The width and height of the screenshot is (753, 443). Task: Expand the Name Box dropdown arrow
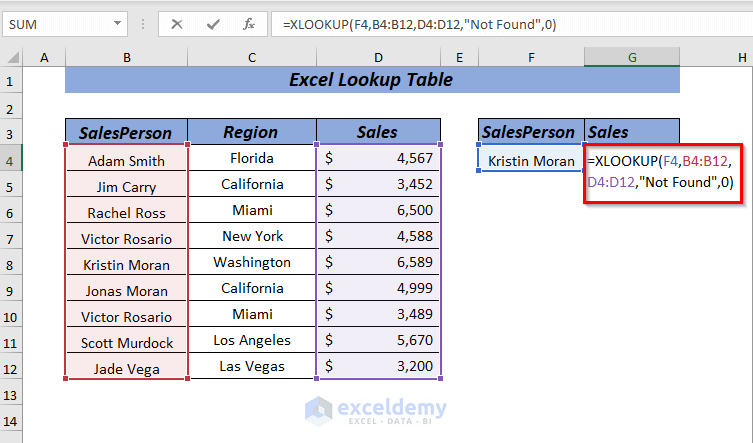(117, 24)
